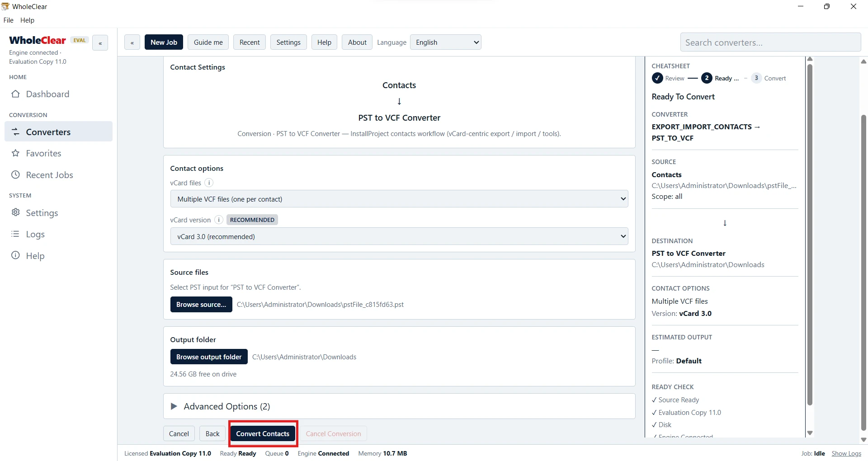Screen dimensions: 868x461
Task: Open the Help menu in menu bar
Action: pos(27,20)
